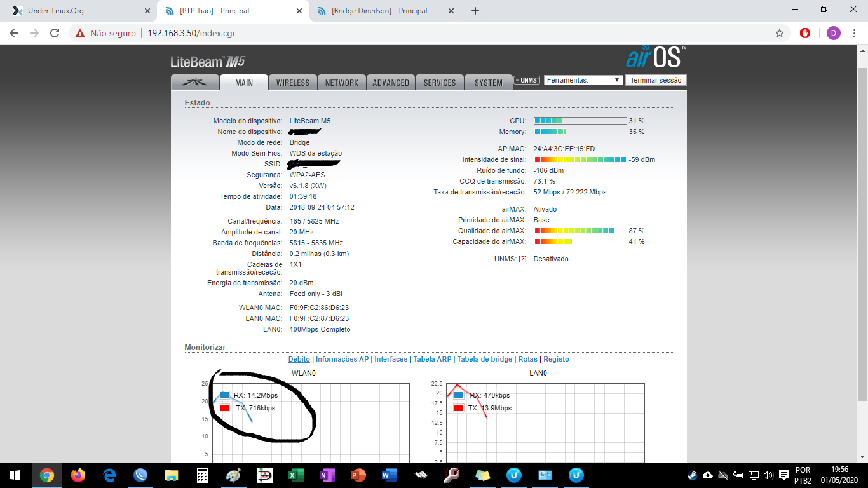This screenshot has height=488, width=868.
Task: Open the Chrome profile avatar D
Action: pyautogui.click(x=833, y=33)
